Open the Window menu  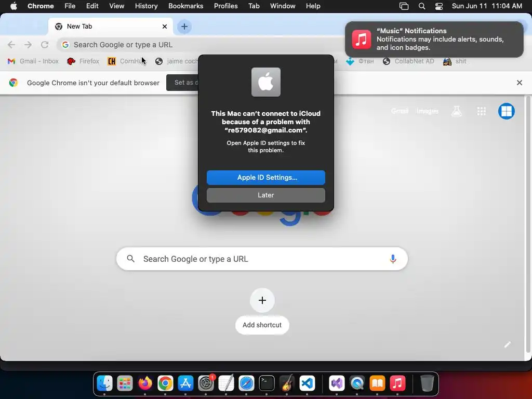[283, 6]
